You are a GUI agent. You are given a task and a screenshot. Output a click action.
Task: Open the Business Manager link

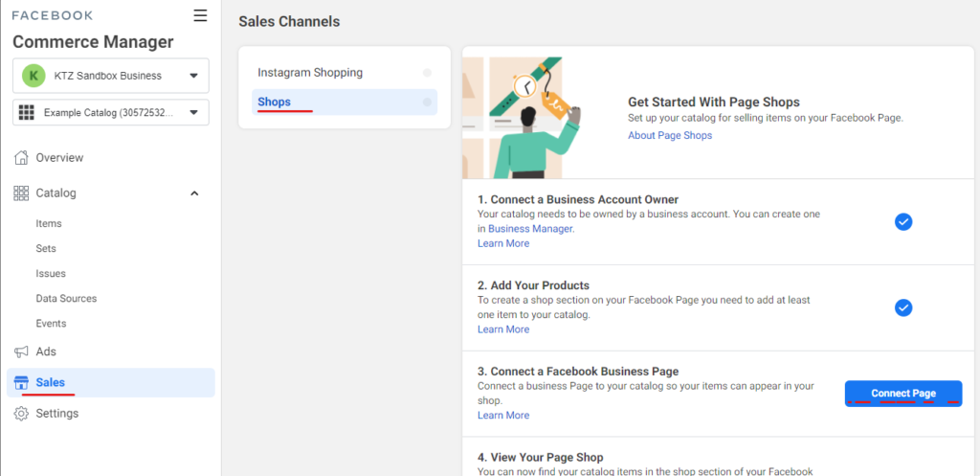[530, 229]
